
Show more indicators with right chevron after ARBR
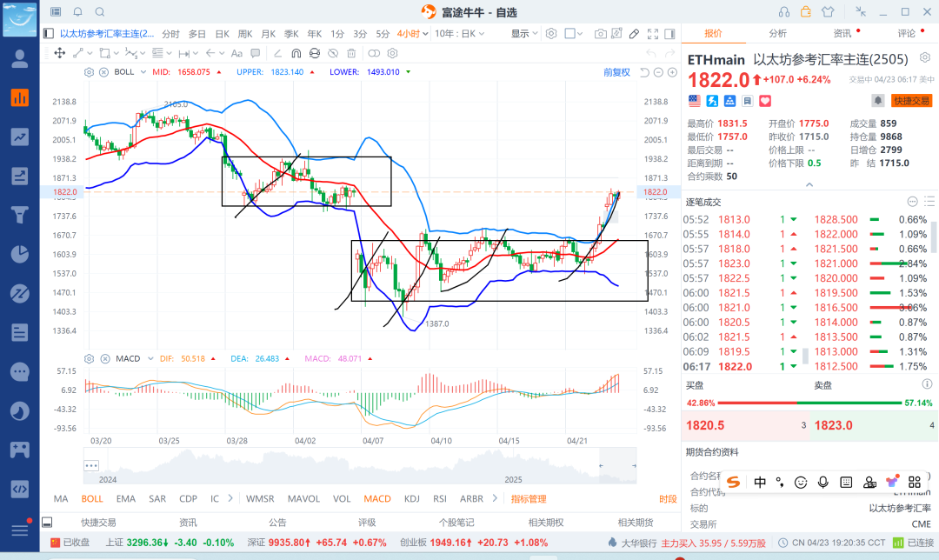click(x=495, y=498)
